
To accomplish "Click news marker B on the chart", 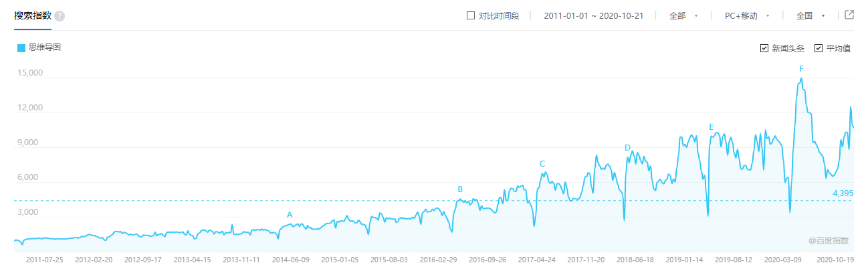I will [460, 189].
